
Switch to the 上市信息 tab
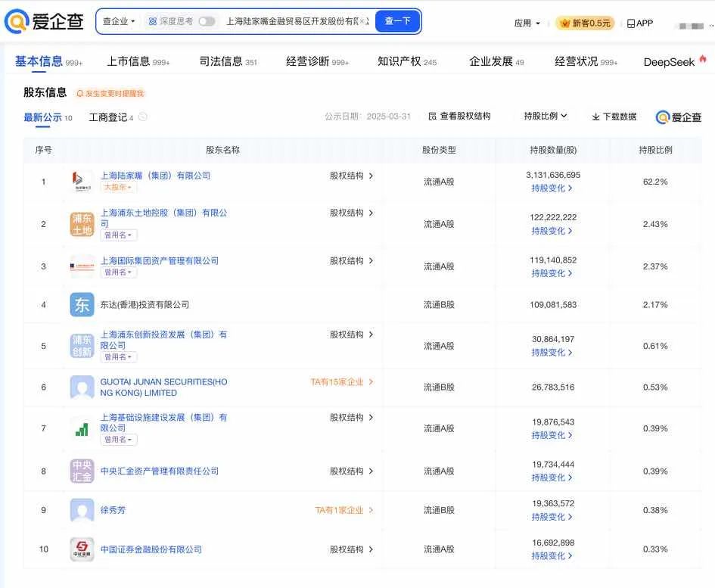coord(138,61)
